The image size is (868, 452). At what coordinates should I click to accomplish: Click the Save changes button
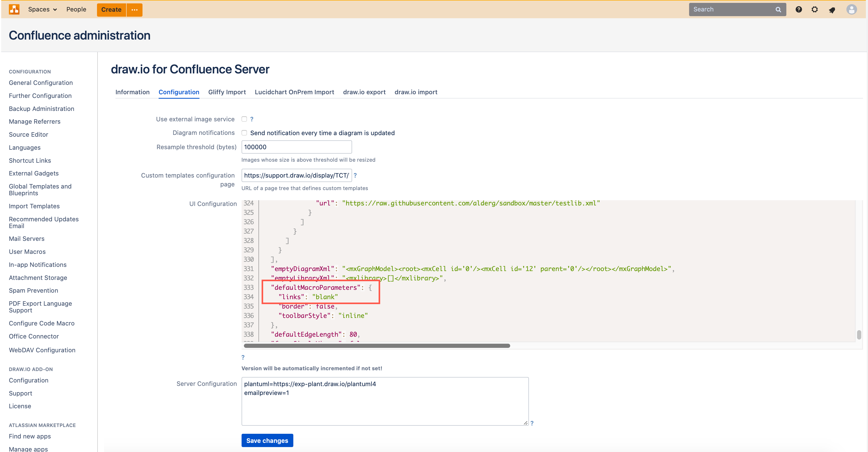point(267,440)
